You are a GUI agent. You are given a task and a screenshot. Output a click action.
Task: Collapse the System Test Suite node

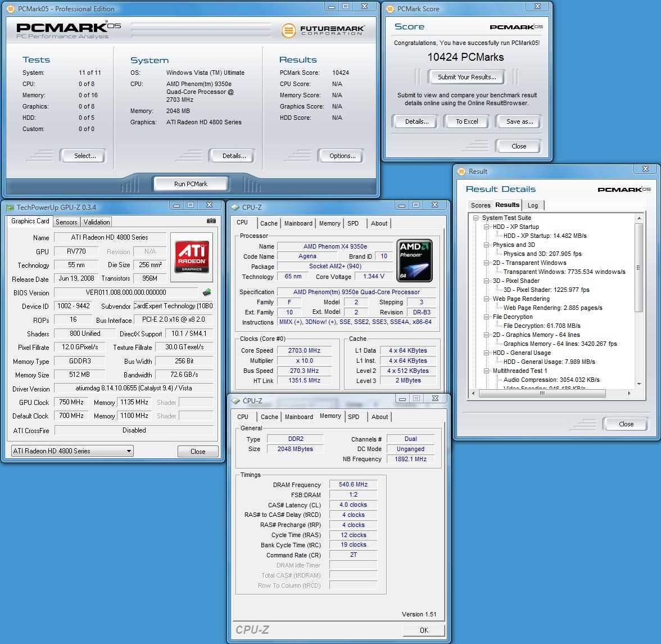pyautogui.click(x=476, y=218)
